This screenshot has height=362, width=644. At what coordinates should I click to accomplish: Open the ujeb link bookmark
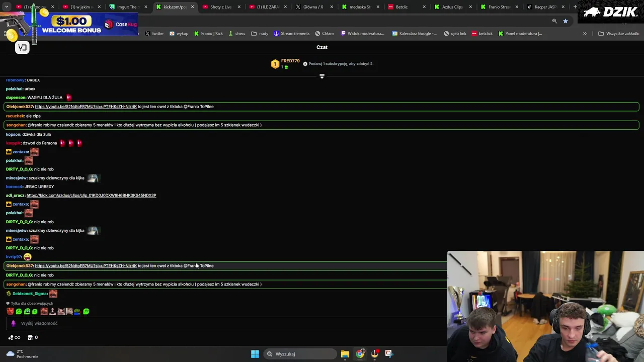point(455,34)
